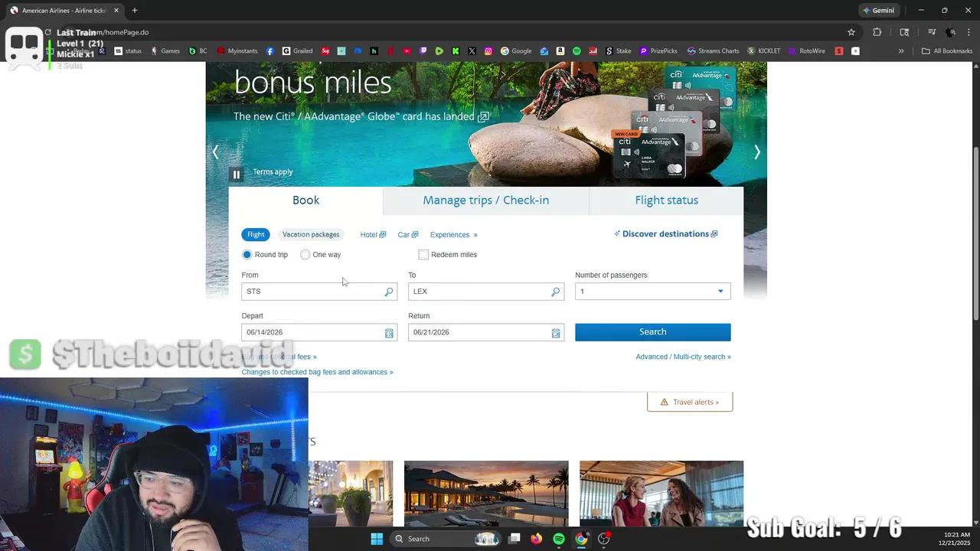The width and height of the screenshot is (980, 551).
Task: Click Task View icon on taskbar
Action: pyautogui.click(x=514, y=539)
